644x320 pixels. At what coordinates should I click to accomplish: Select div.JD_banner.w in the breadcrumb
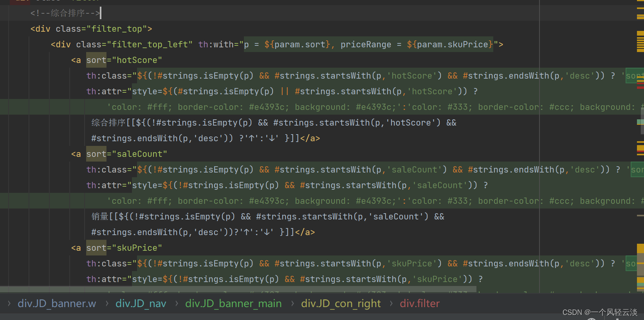[x=57, y=304]
